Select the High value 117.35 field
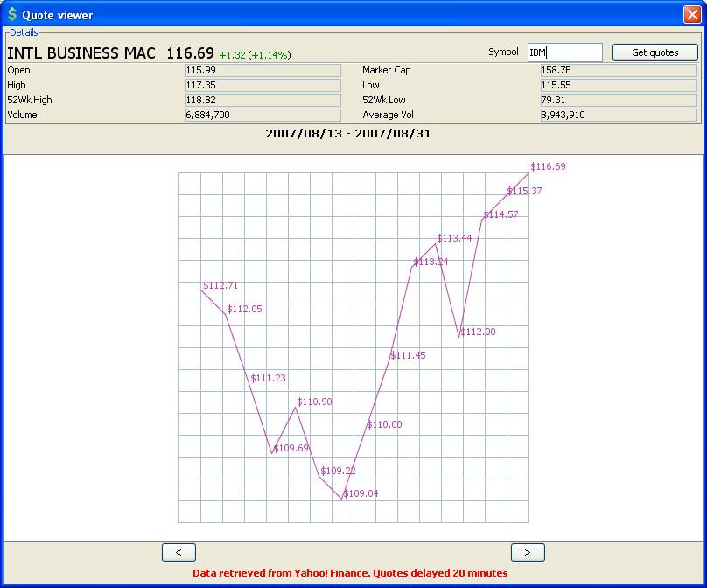This screenshot has width=707, height=588. (262, 85)
